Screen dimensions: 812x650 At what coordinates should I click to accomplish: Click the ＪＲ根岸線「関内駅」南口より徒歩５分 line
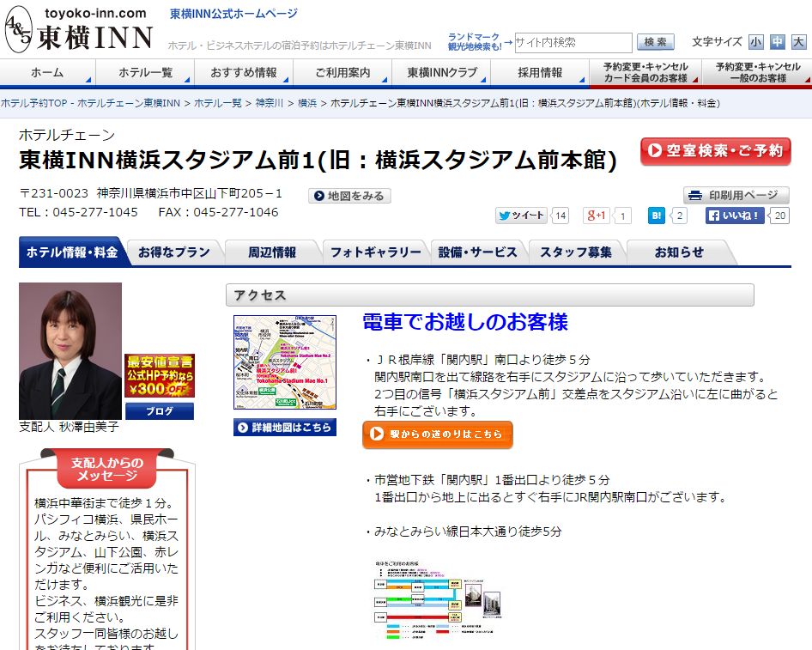tap(478, 360)
